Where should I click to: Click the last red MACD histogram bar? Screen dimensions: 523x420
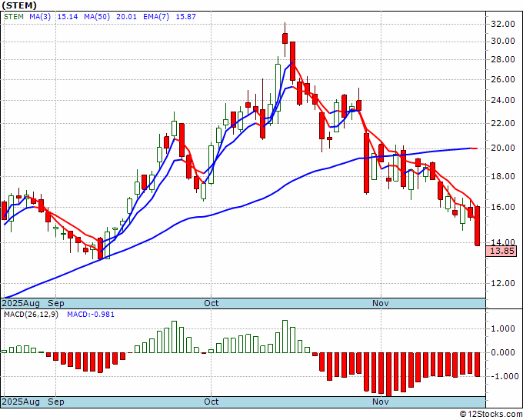[478, 365]
